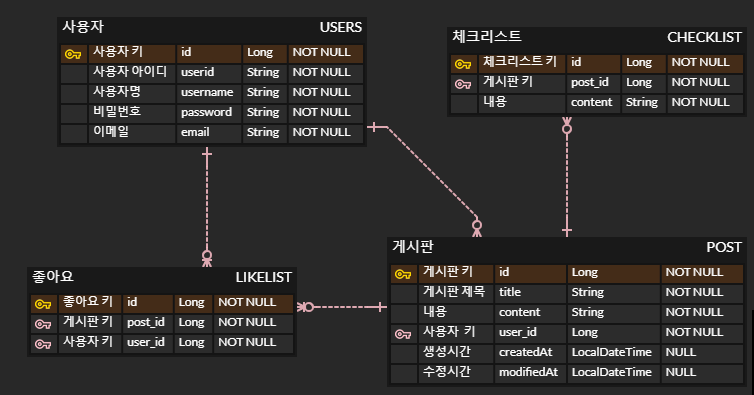754x395 pixels.
Task: Click the post_id cell in CHECKLIST table
Action: tap(593, 84)
